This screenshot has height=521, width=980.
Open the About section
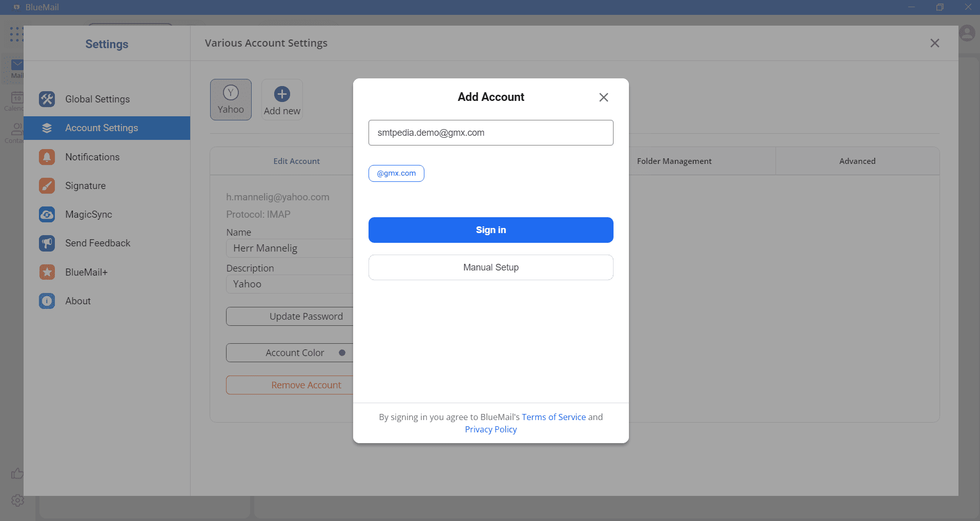[x=107, y=301]
